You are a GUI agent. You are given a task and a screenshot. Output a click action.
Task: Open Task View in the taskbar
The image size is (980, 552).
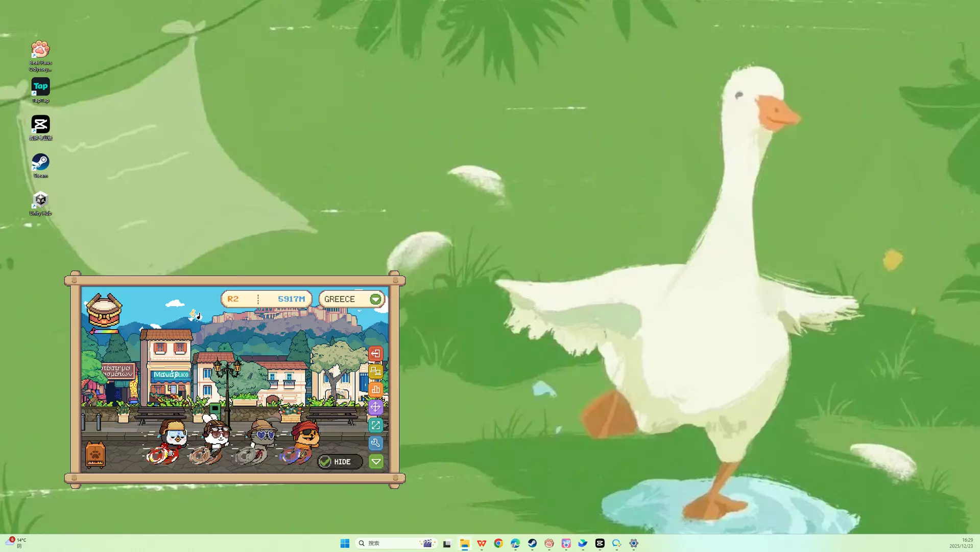(x=447, y=543)
